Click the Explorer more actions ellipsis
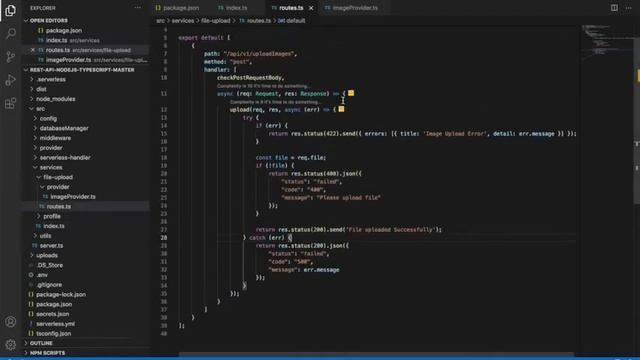Viewport: 640px width, 360px height. (x=138, y=8)
